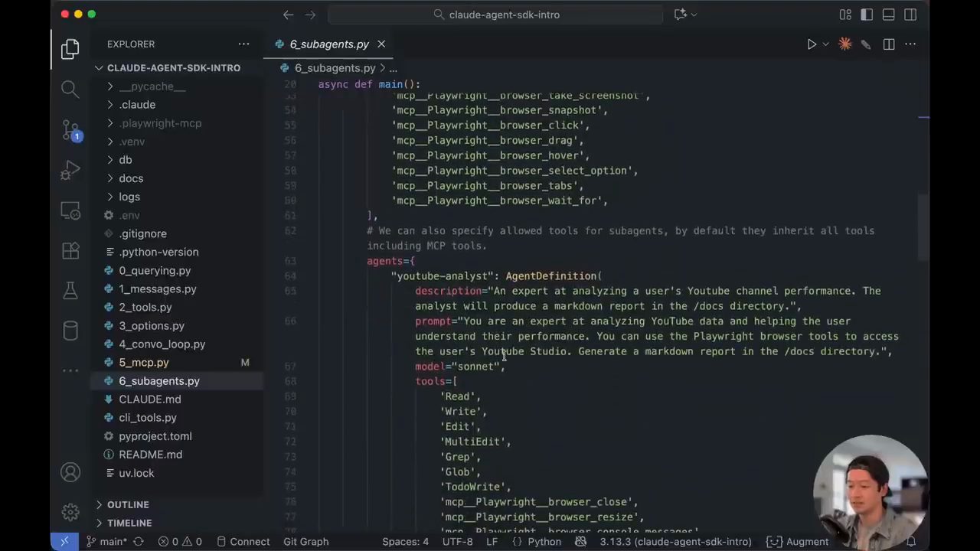The width and height of the screenshot is (980, 551).
Task: Toggle the secondary side bar visibility
Action: [x=910, y=15]
